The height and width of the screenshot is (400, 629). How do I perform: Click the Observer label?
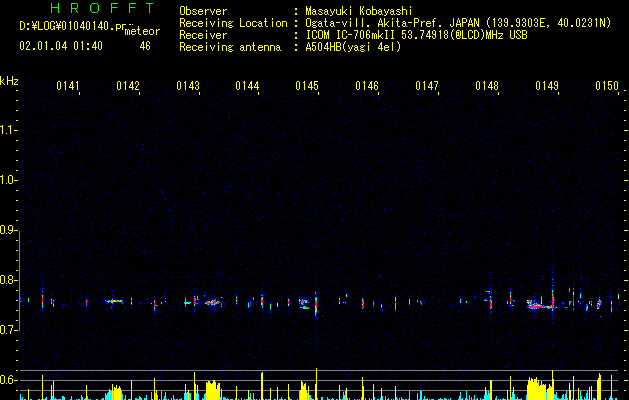pos(203,11)
